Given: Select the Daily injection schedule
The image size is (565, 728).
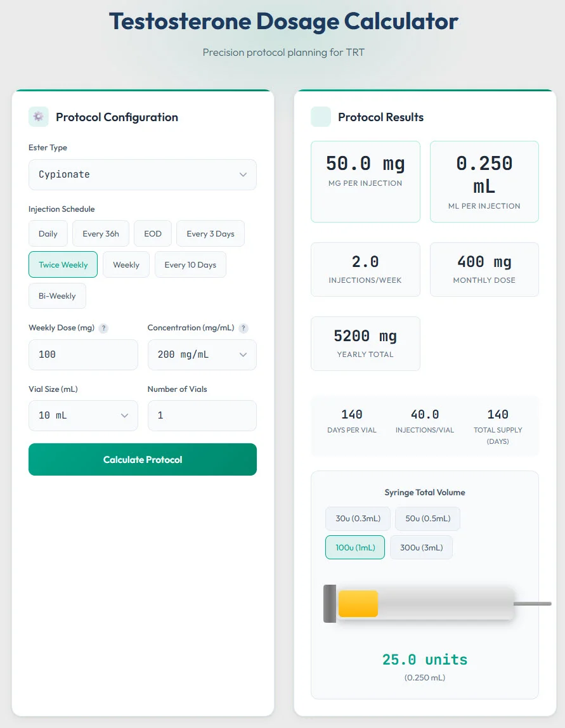Looking at the screenshot, I should [48, 233].
